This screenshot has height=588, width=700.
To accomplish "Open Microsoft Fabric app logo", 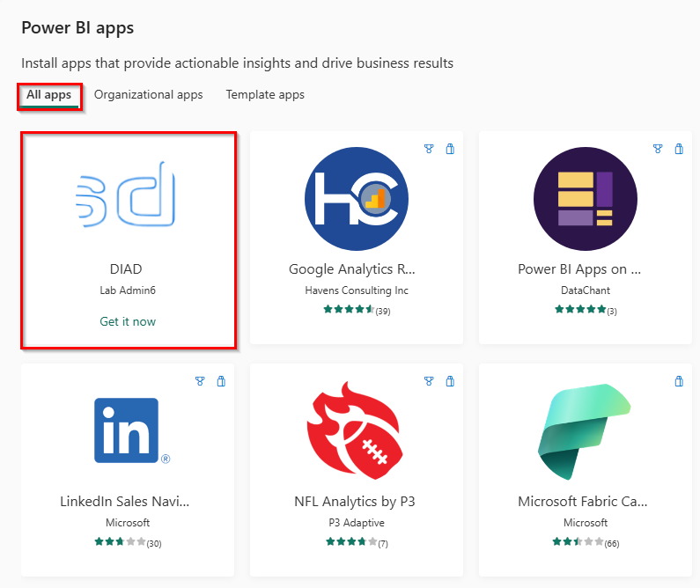I will (584, 431).
